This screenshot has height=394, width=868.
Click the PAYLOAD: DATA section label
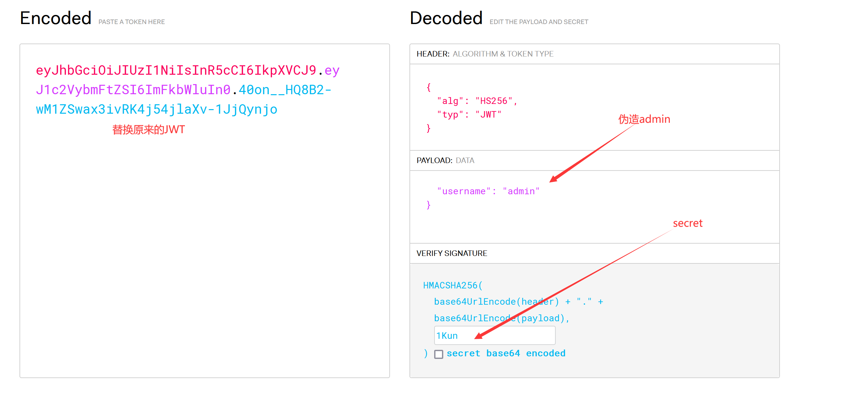[445, 160]
